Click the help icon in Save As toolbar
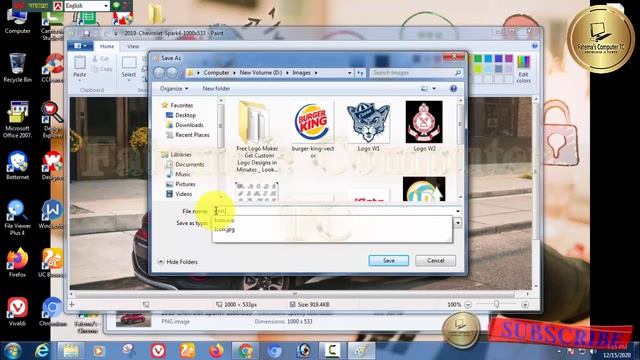The height and width of the screenshot is (360, 640). point(453,89)
